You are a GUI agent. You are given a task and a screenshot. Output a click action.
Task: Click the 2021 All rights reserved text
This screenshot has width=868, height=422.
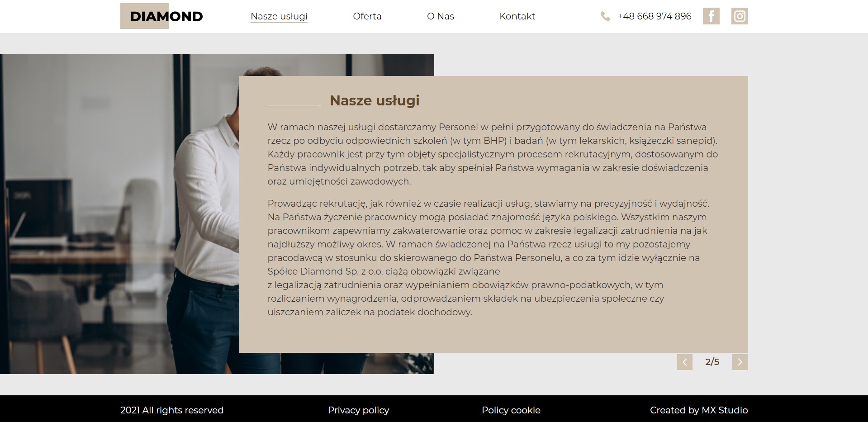171,410
